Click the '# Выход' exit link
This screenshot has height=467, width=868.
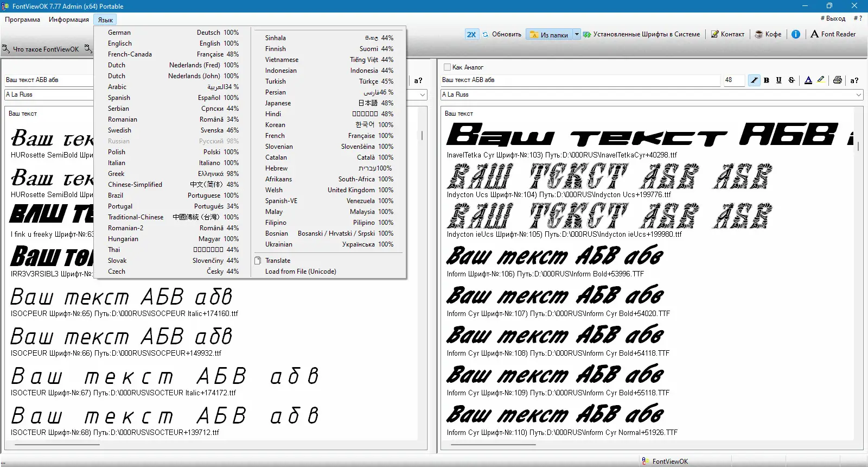coord(833,18)
